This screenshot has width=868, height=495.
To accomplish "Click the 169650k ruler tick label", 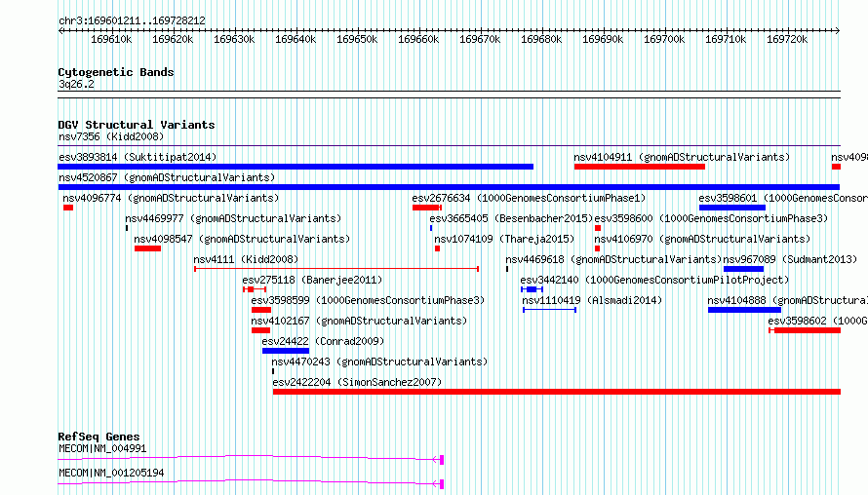I will [x=357, y=39].
